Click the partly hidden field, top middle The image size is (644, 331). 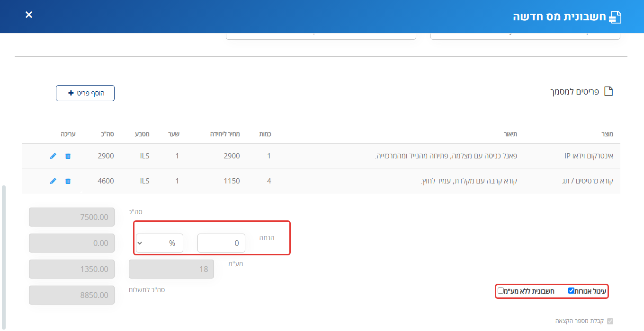point(321,36)
